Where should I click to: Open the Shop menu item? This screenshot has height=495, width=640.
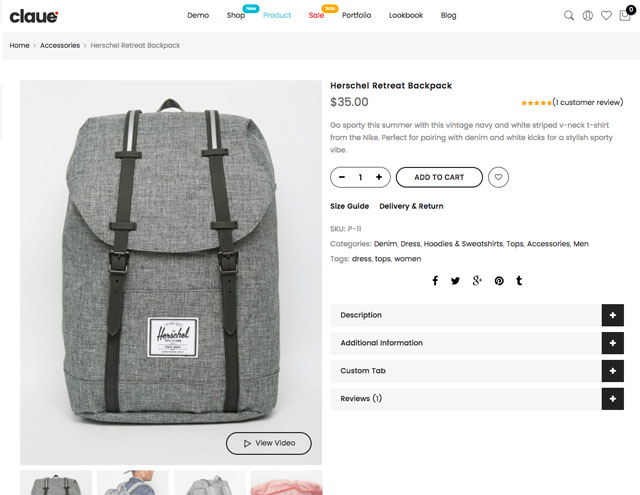click(x=236, y=16)
